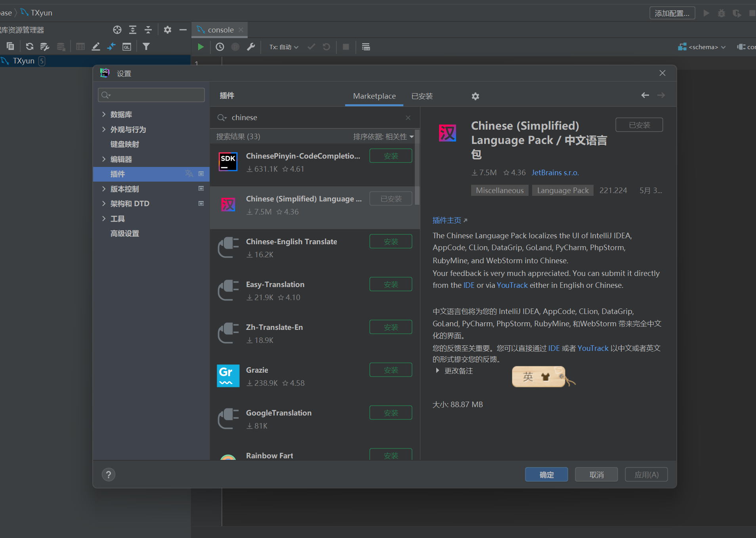Click the copy icon in explorer toolbar
Viewport: 756px width, 538px height.
click(10, 46)
